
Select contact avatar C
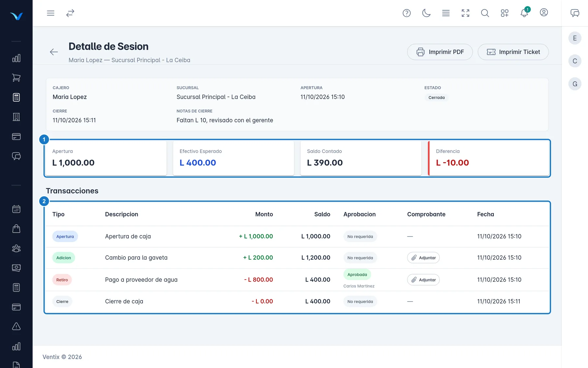point(575,61)
